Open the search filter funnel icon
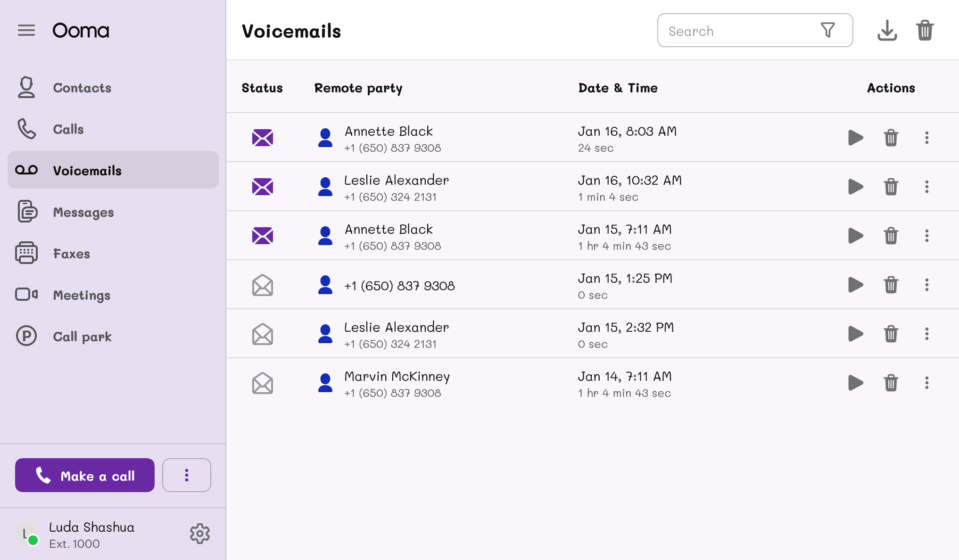959x560 pixels. tap(827, 31)
